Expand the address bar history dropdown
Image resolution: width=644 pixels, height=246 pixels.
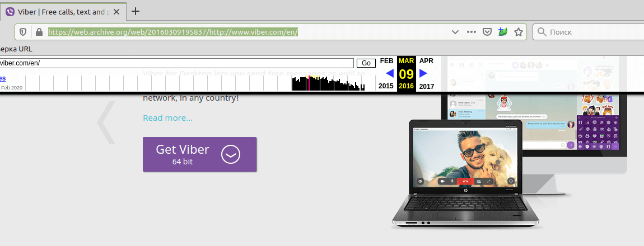click(x=455, y=32)
